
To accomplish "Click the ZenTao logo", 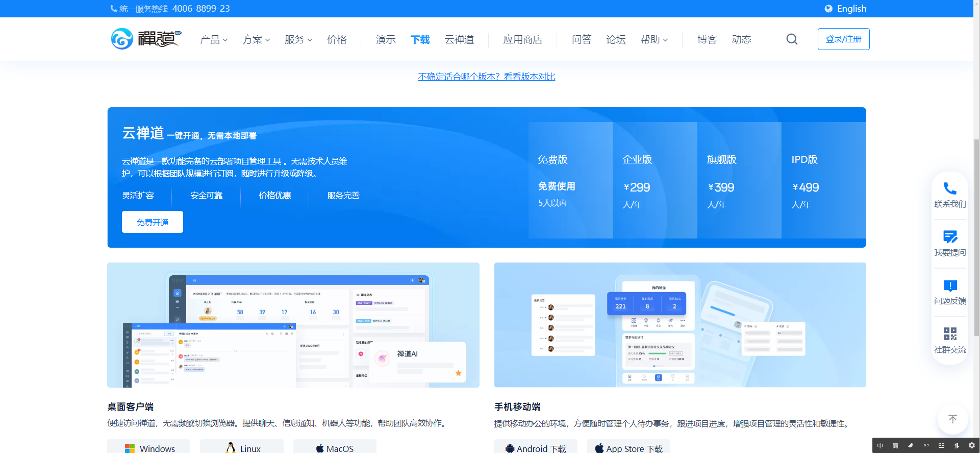I will (146, 39).
